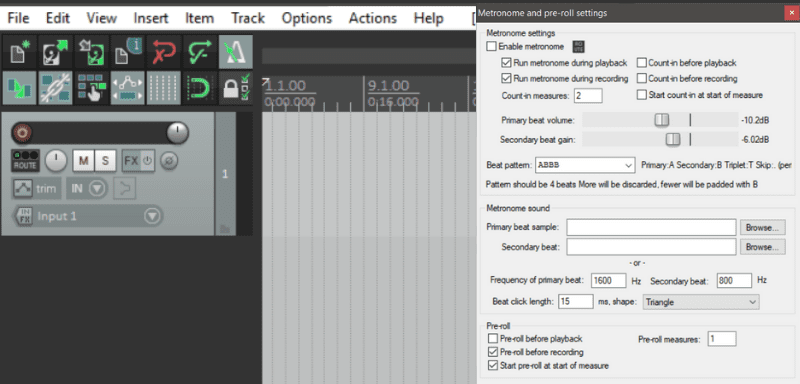Toggle the green snap magnet icon
Viewport: 800px width, 384px height.
tap(199, 88)
